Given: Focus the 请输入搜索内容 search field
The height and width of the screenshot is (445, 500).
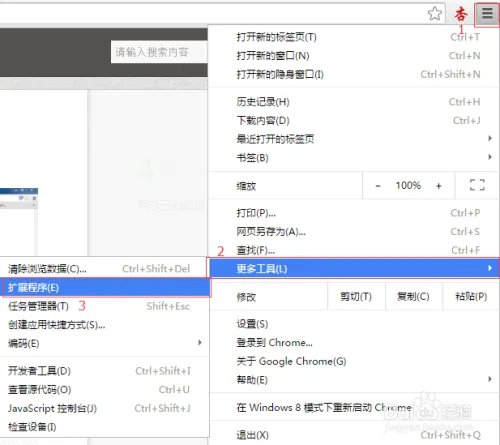Looking at the screenshot, I should [159, 52].
